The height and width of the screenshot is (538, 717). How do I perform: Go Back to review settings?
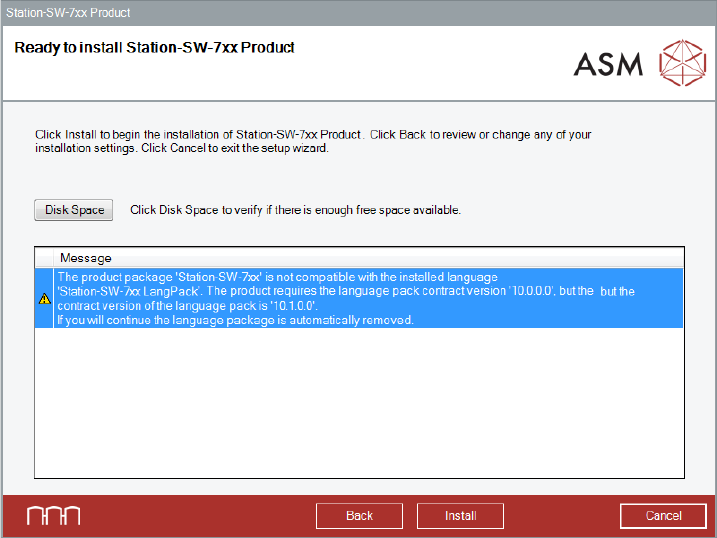(x=359, y=516)
